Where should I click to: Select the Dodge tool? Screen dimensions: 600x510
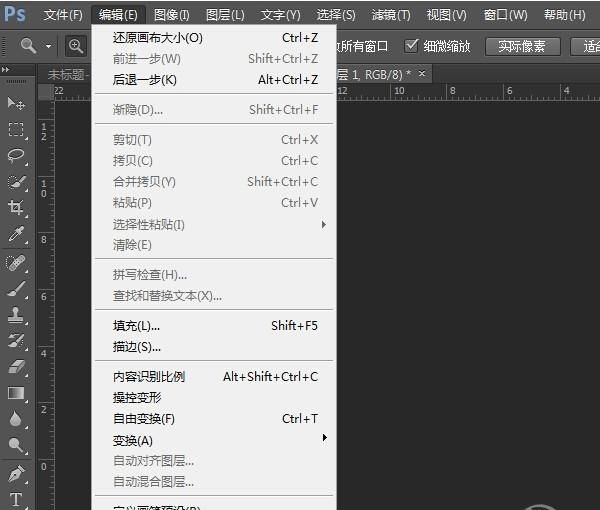coord(16,445)
